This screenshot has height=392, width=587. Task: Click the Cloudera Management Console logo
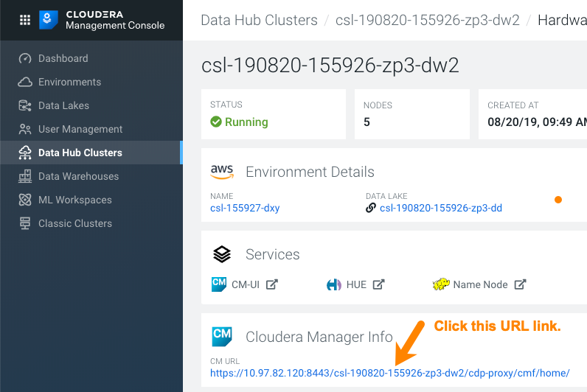[48, 20]
